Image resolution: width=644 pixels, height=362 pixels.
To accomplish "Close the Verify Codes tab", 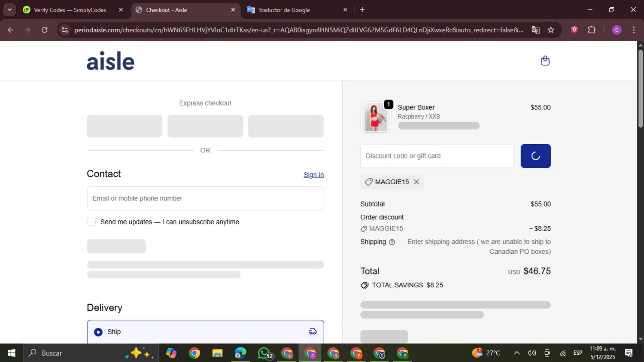I will point(121,10).
